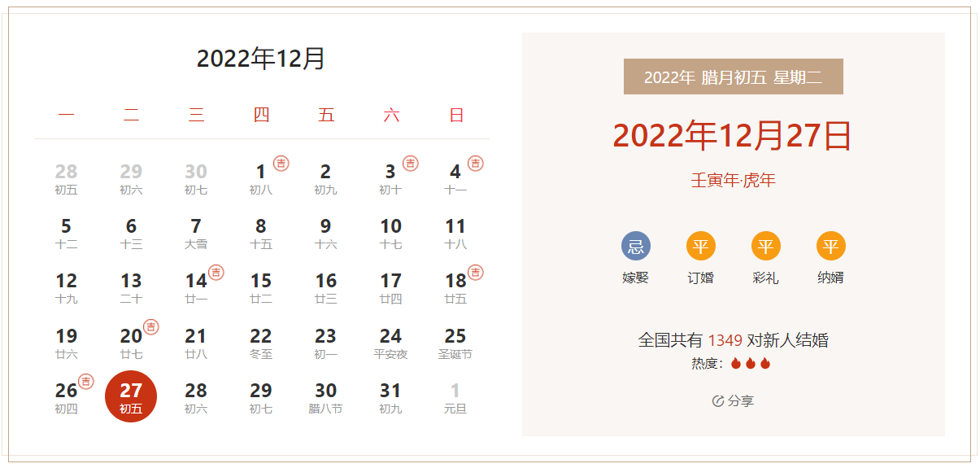Click the 2022年 腊月初五 星期二 banner
The height and width of the screenshot is (468, 980).
734,77
